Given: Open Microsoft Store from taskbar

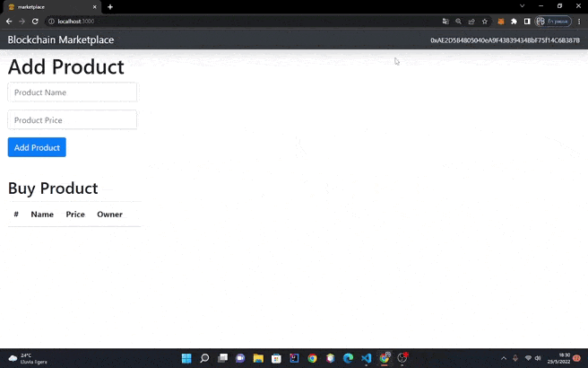Looking at the screenshot, I should [276, 358].
